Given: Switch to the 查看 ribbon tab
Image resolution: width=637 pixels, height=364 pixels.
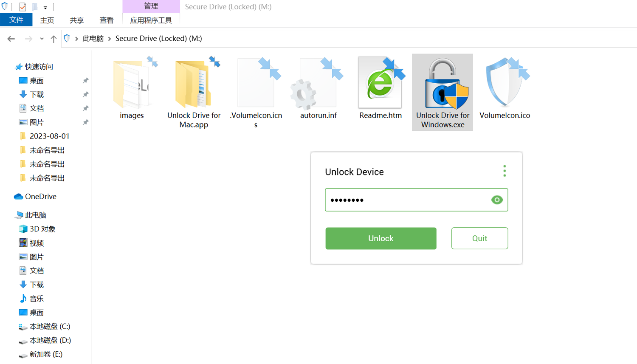Looking at the screenshot, I should [106, 20].
